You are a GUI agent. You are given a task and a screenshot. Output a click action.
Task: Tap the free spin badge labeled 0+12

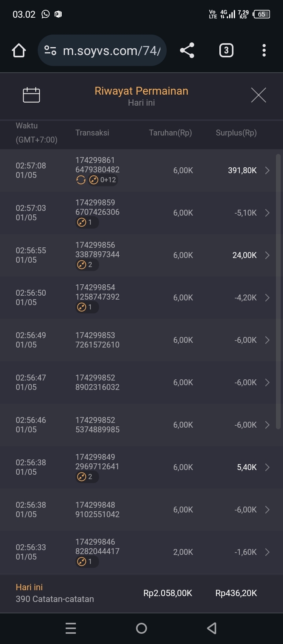tap(103, 180)
